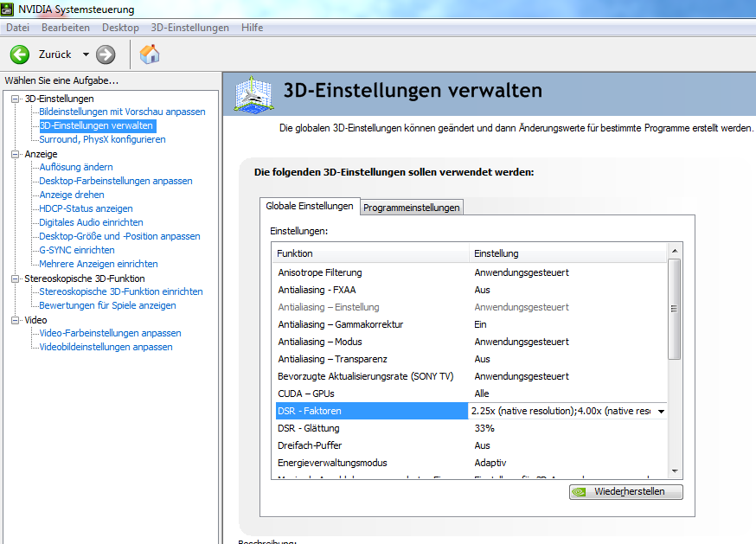Open the Desktop menu
Image resolution: width=756 pixels, height=544 pixels.
click(x=120, y=28)
